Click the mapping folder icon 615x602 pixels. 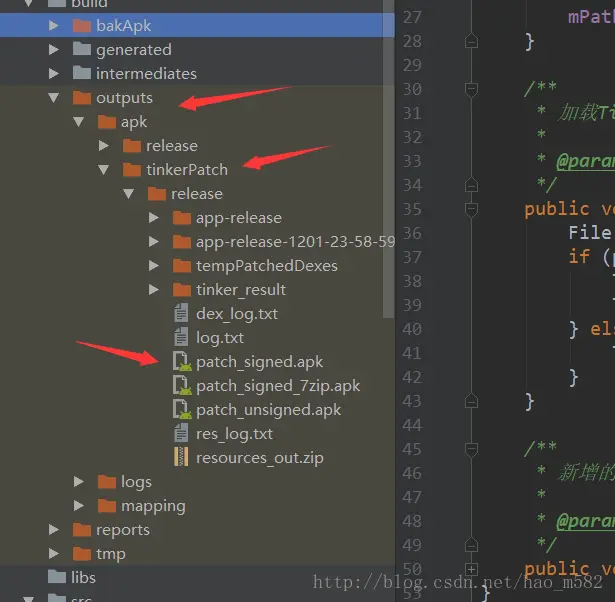pos(107,506)
